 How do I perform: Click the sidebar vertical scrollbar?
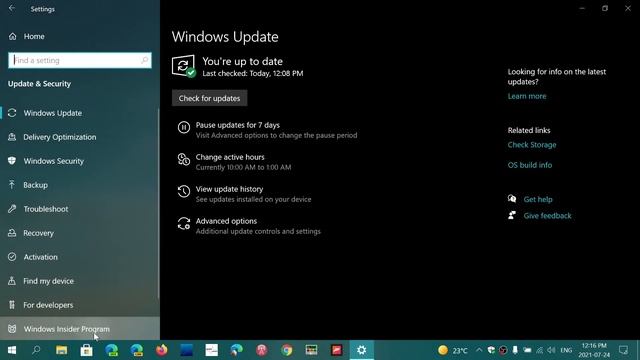click(158, 203)
